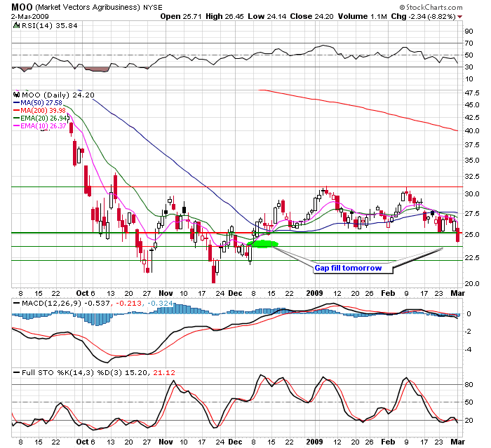Click the 25.0 price axis label
Image resolution: width=491 pixels, height=448 pixels.
pos(472,235)
